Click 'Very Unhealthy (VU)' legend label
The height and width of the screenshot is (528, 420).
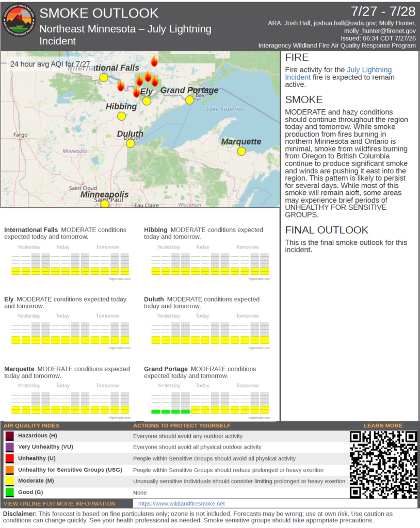point(45,447)
